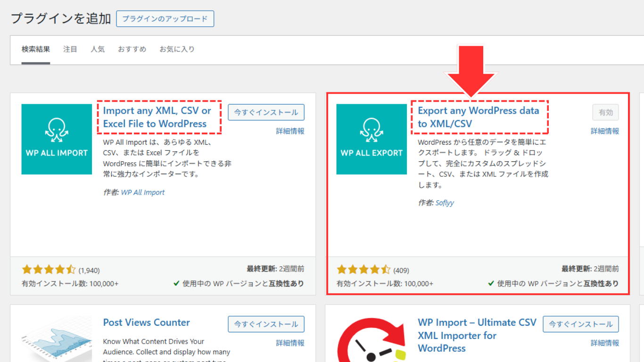Select the 人気 tab

point(98,49)
